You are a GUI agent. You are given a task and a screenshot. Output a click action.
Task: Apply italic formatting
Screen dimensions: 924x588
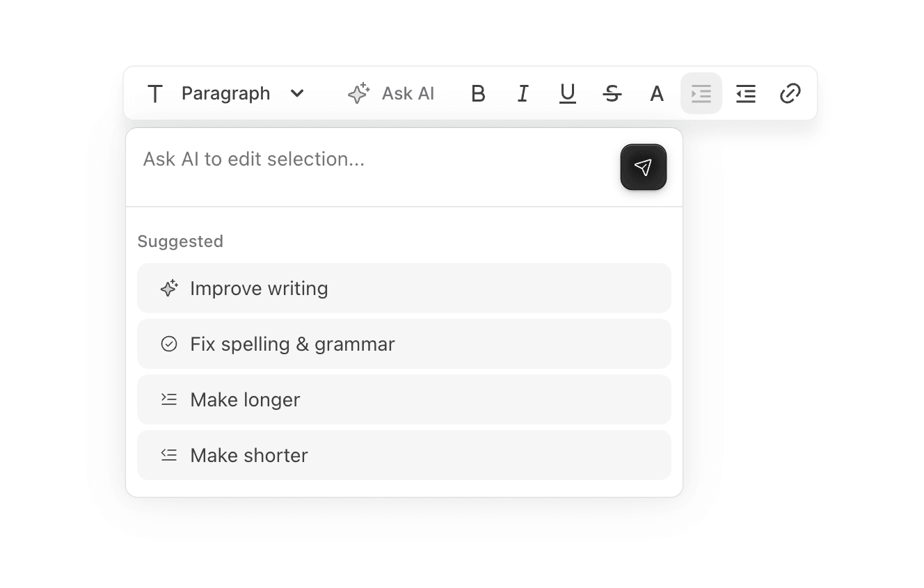pyautogui.click(x=523, y=93)
